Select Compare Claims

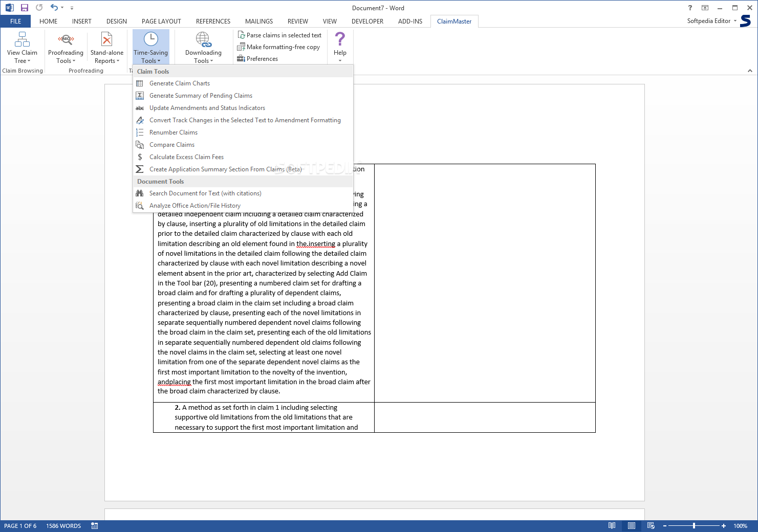click(x=243, y=145)
